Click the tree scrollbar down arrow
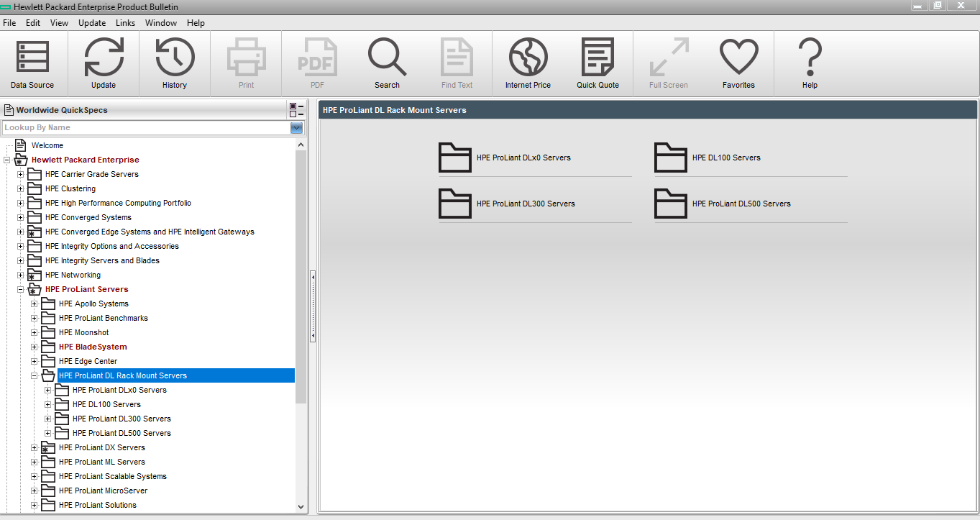Screen dimensions: 980x520 point(301,506)
